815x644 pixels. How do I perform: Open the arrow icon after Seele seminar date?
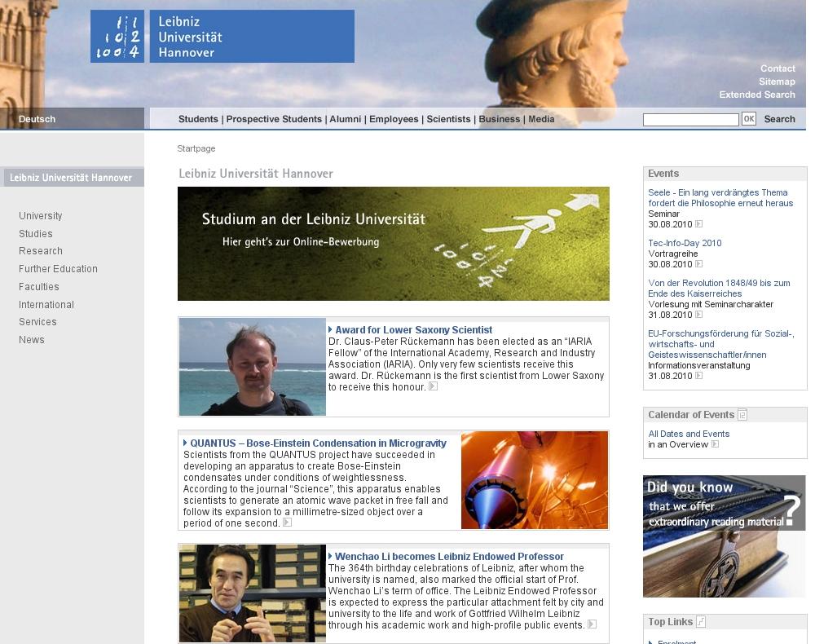tap(699, 224)
